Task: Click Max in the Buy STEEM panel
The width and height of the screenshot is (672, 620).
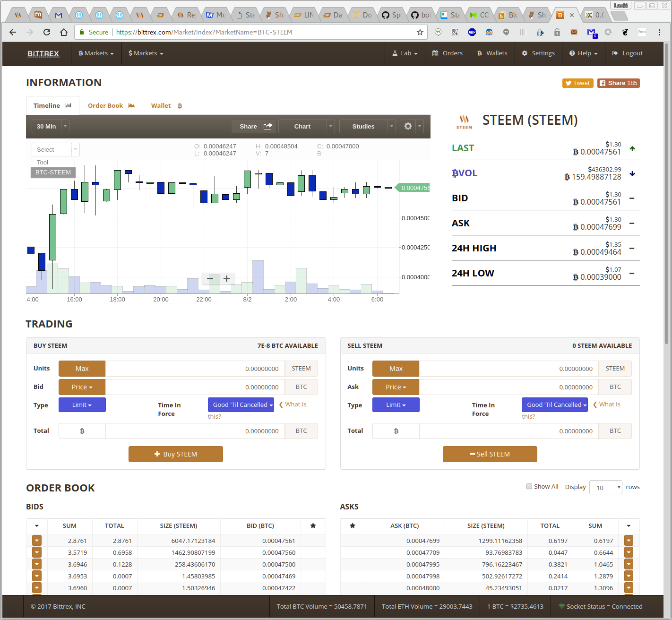Action: (82, 369)
